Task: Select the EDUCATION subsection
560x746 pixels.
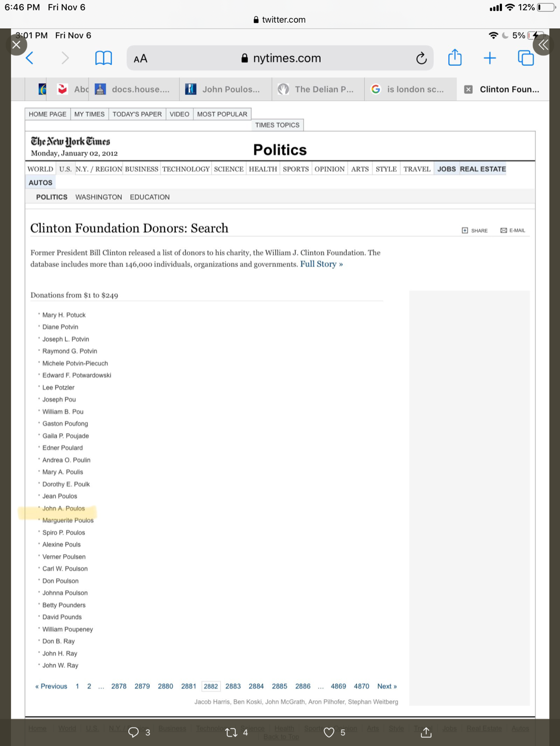Action: (x=149, y=197)
